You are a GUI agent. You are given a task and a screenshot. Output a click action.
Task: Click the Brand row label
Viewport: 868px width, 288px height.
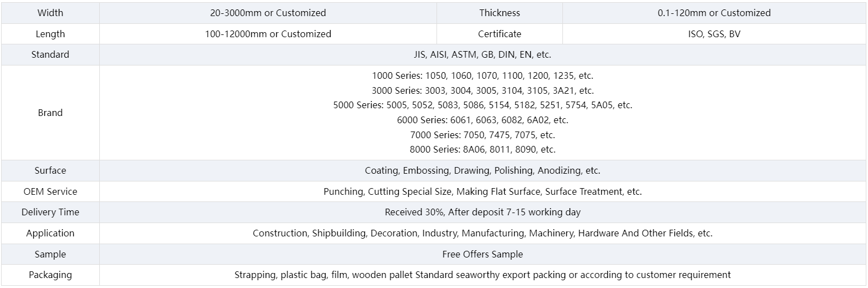click(x=50, y=113)
